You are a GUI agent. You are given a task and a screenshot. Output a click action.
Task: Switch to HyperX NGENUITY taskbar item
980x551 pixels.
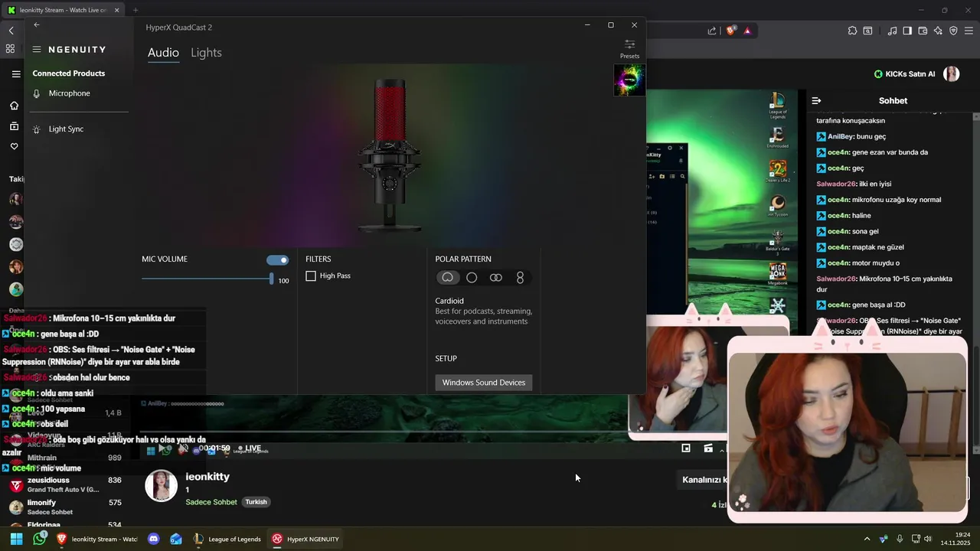tap(305, 539)
